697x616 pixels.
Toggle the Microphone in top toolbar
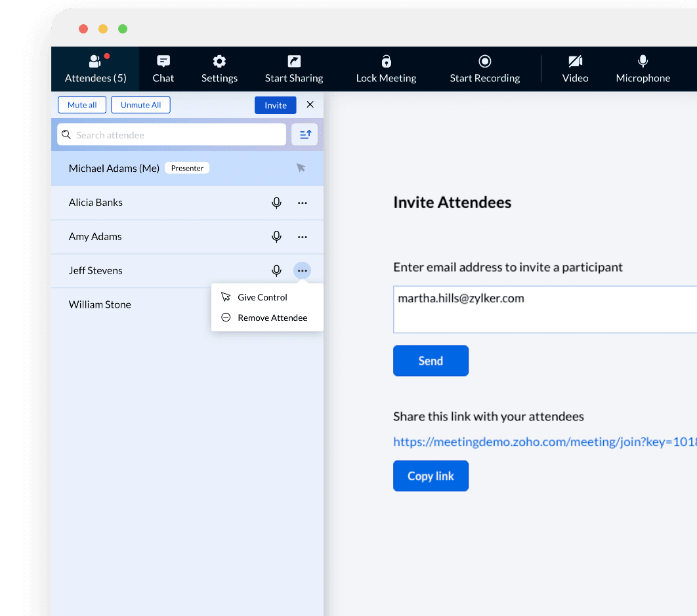[x=643, y=62]
